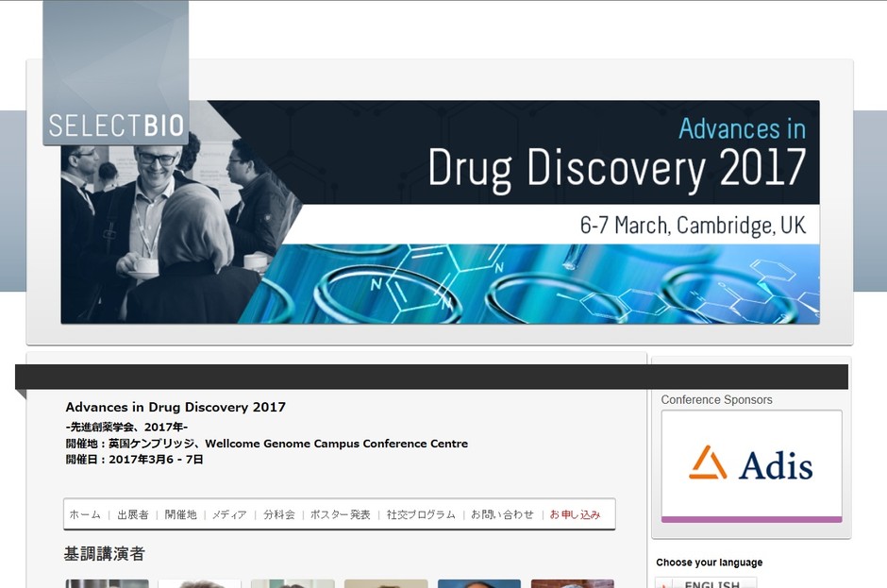This screenshot has width=887, height=588.
Task: Select the English language flag button
Action: [x=706, y=582]
